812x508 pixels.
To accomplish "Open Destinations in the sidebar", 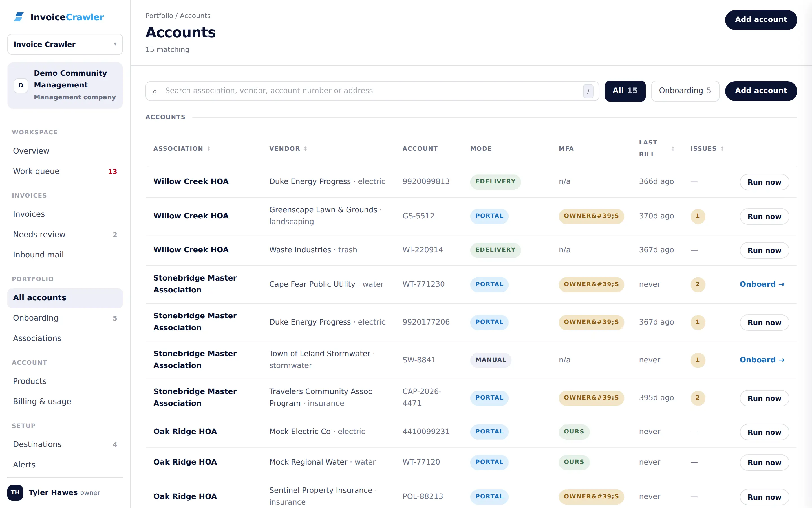I will coord(65,444).
